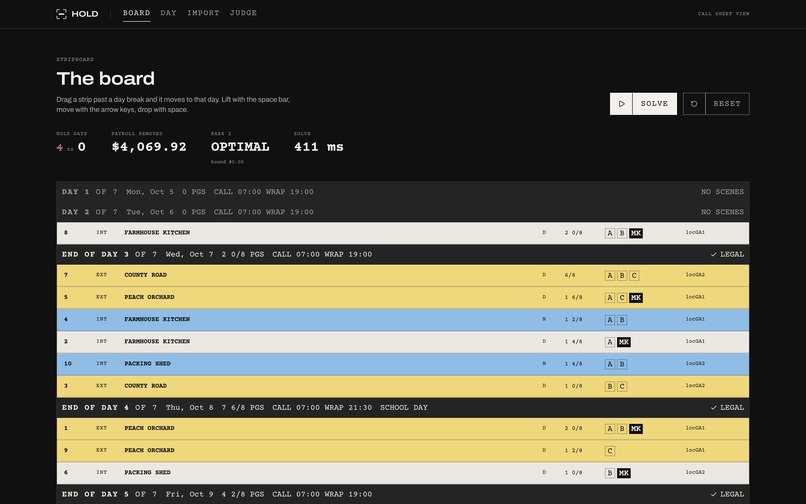The width and height of the screenshot is (806, 504).
Task: Select scene 7 County Road strip
Action: point(402,275)
